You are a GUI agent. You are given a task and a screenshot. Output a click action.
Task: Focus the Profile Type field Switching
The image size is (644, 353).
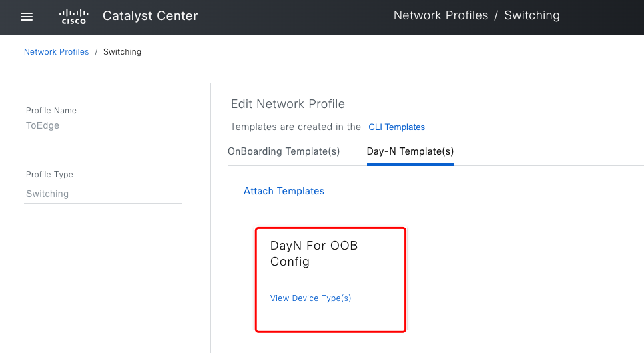pyautogui.click(x=103, y=194)
